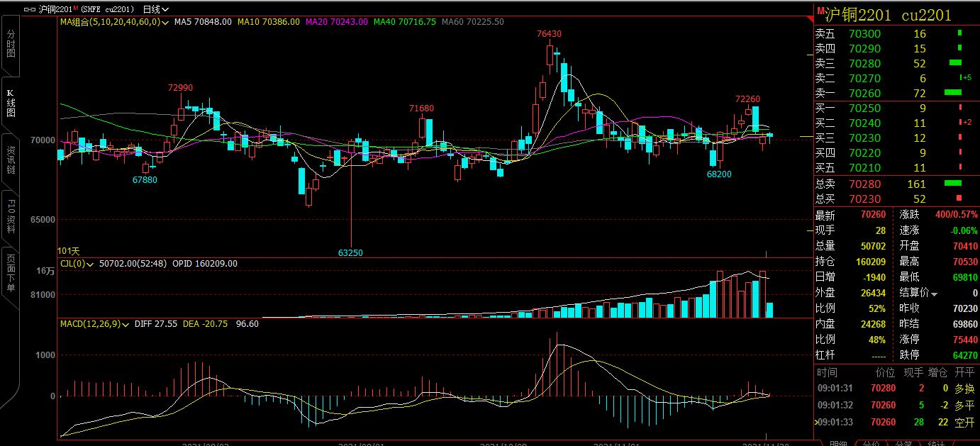Click the MA10 70386.00 legend value

269,22
